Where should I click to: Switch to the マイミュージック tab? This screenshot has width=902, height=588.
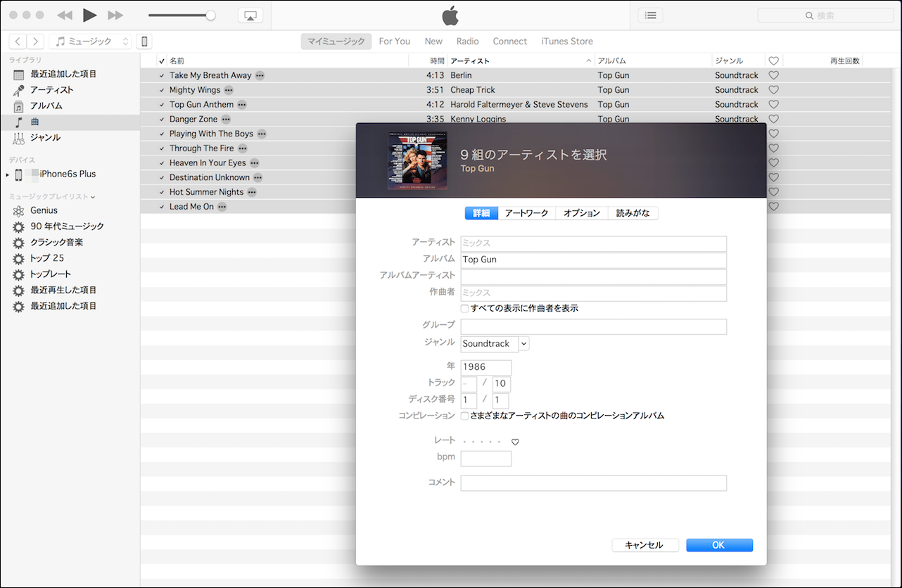pyautogui.click(x=336, y=41)
